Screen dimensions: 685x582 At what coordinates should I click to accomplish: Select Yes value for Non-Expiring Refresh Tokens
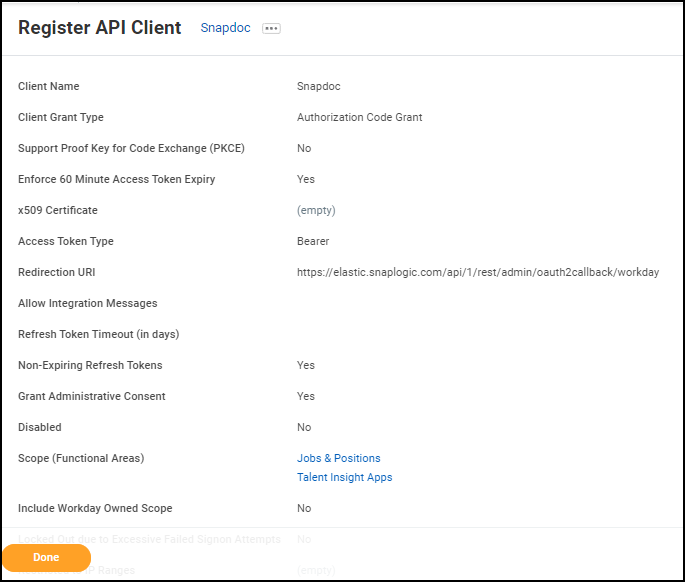pos(306,365)
